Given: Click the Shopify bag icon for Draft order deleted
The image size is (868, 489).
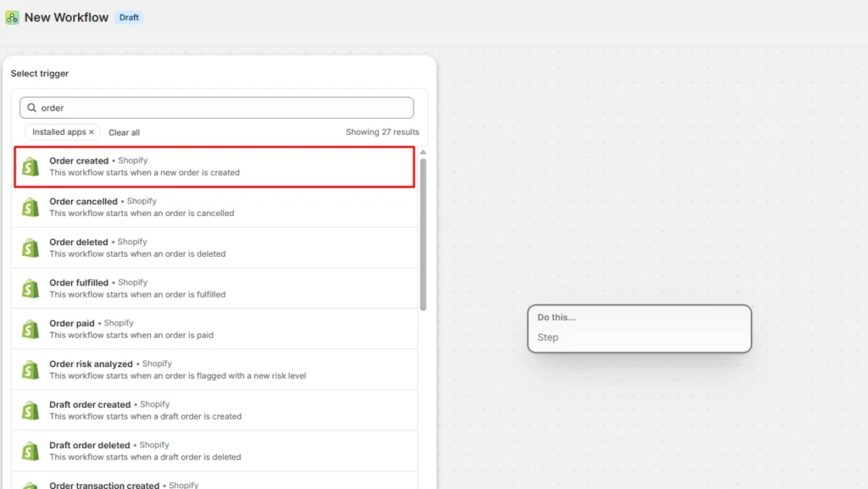Looking at the screenshot, I should coord(31,452).
